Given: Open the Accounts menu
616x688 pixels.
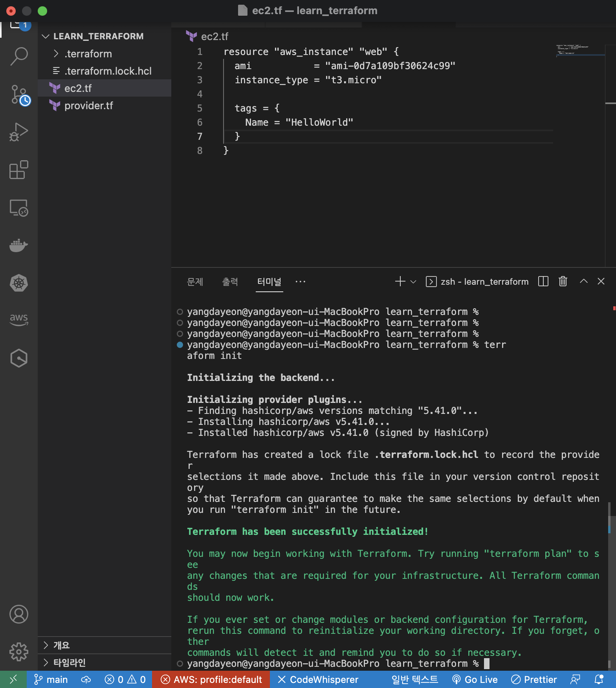Looking at the screenshot, I should point(19,614).
